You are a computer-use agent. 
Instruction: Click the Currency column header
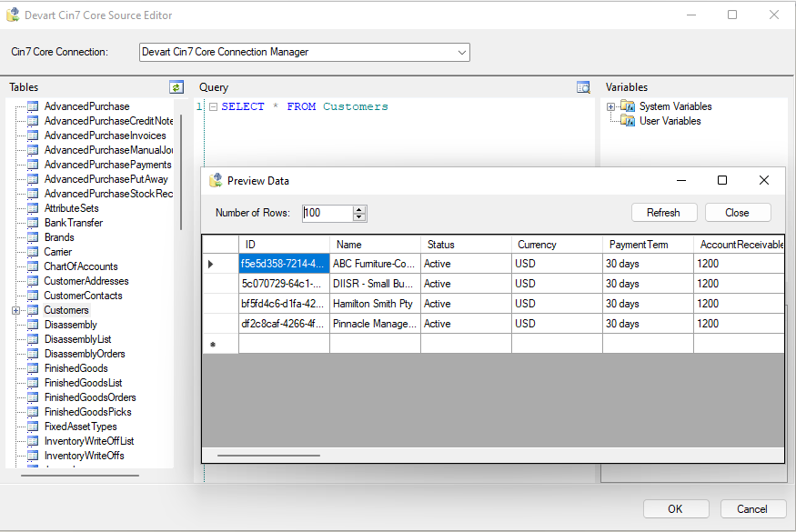(x=557, y=245)
